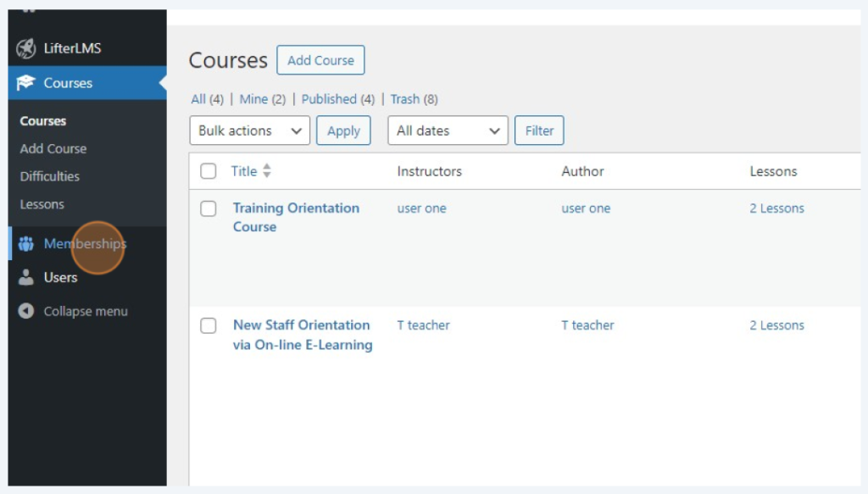Check the New Staff Orientation course checkbox
This screenshot has height=494, width=868.
tap(208, 325)
